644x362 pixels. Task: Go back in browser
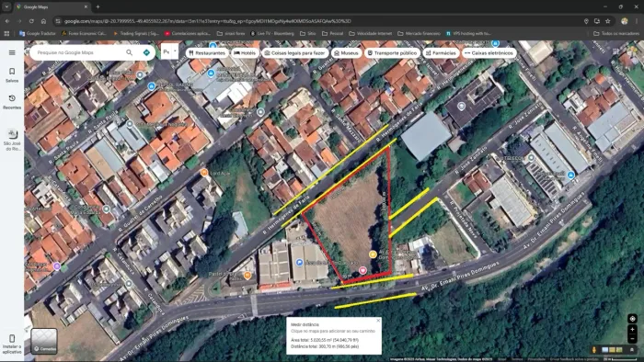click(x=7, y=21)
